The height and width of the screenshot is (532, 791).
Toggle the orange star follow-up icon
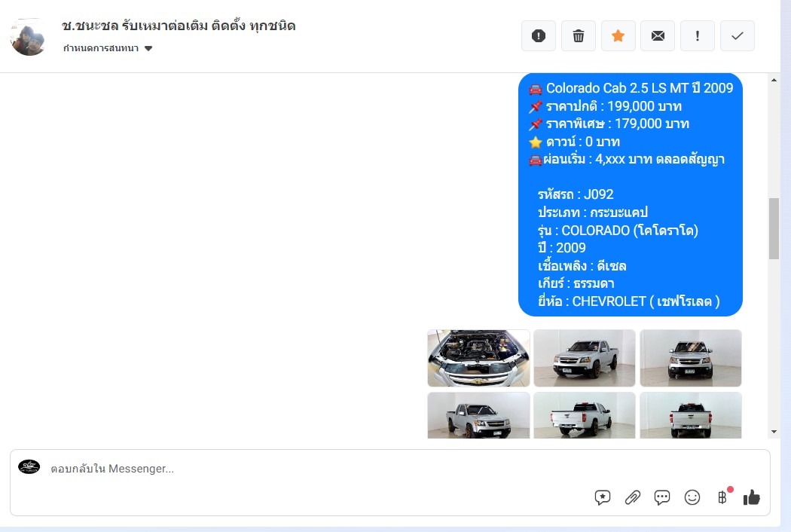618,36
